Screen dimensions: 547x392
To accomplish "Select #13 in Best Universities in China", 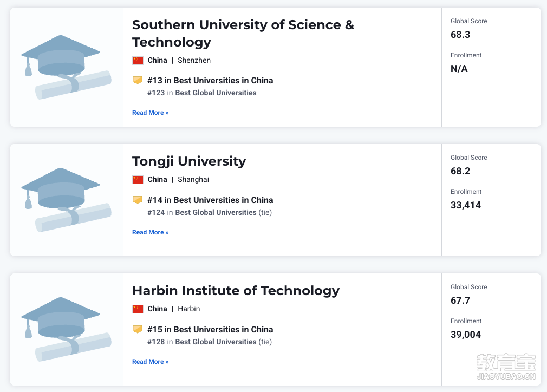I will tap(210, 81).
